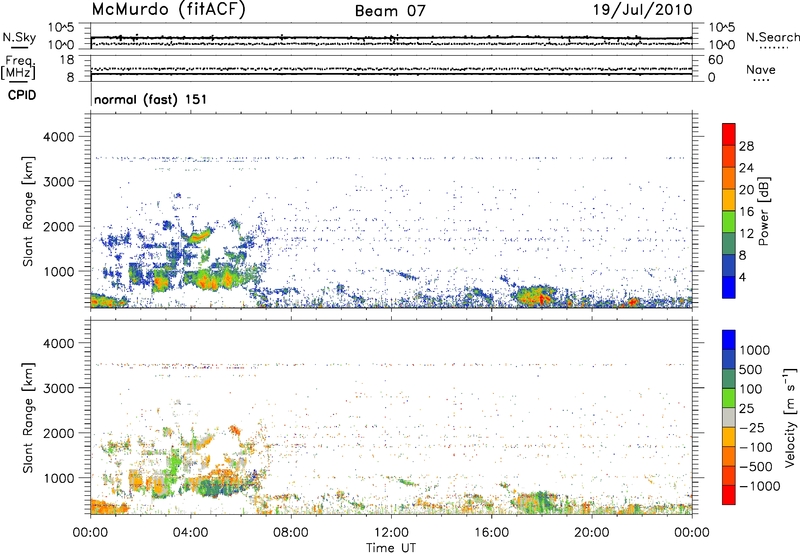Viewport: 800px width, 554px height.
Task: Click the '16' tick on power scale
Action: pos(746,212)
